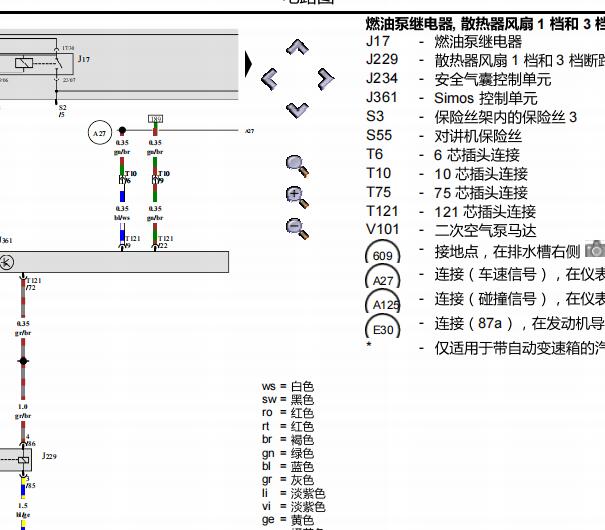Click the 1.5 bl/ge wire label
The image size is (605, 530).
point(23,510)
